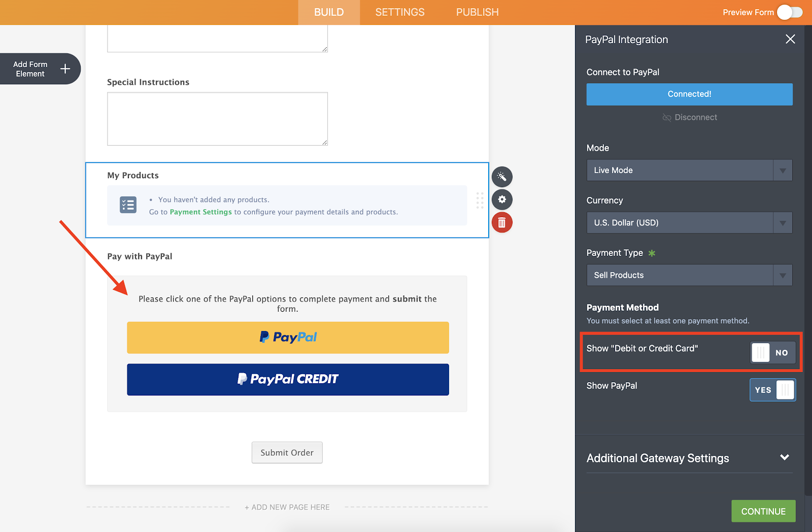The image size is (812, 532).
Task: Select the My Products heading text
Action: [133, 176]
